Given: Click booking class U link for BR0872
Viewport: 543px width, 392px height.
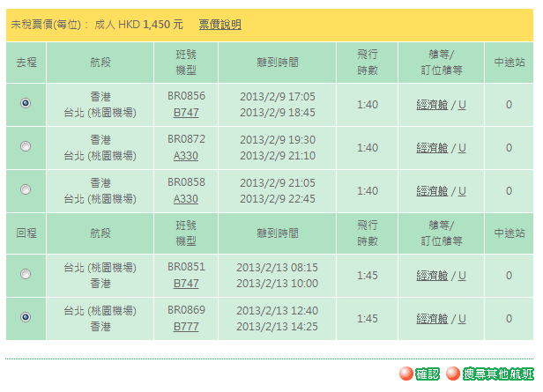Looking at the screenshot, I should coord(462,148).
